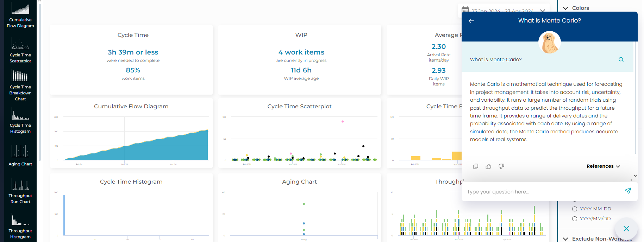This screenshot has width=644, height=242.
Task: Click the search magnifier icon in chat
Action: pos(621,59)
